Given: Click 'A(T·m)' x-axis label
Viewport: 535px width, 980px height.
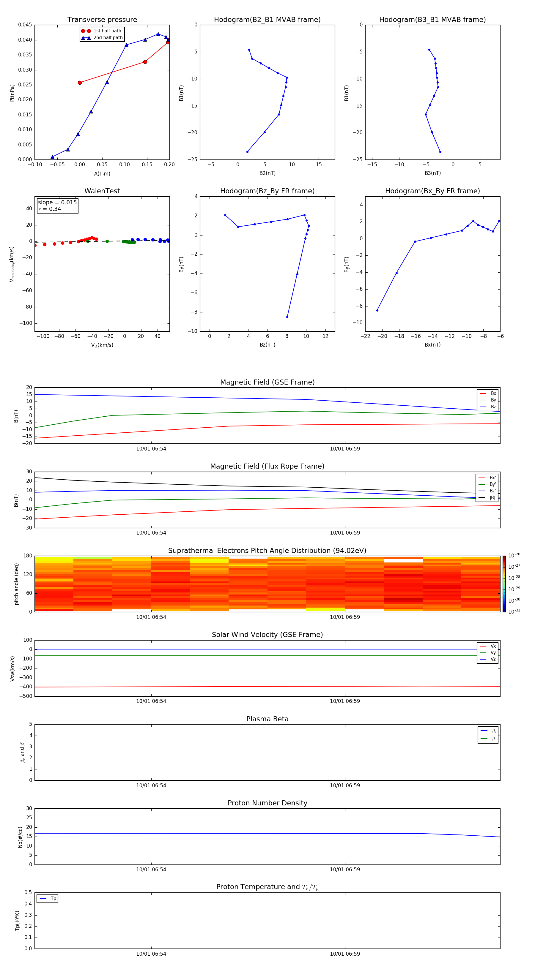Looking at the screenshot, I should (x=102, y=174).
